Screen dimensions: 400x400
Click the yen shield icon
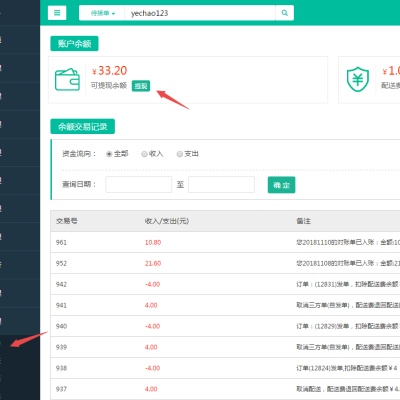(358, 79)
